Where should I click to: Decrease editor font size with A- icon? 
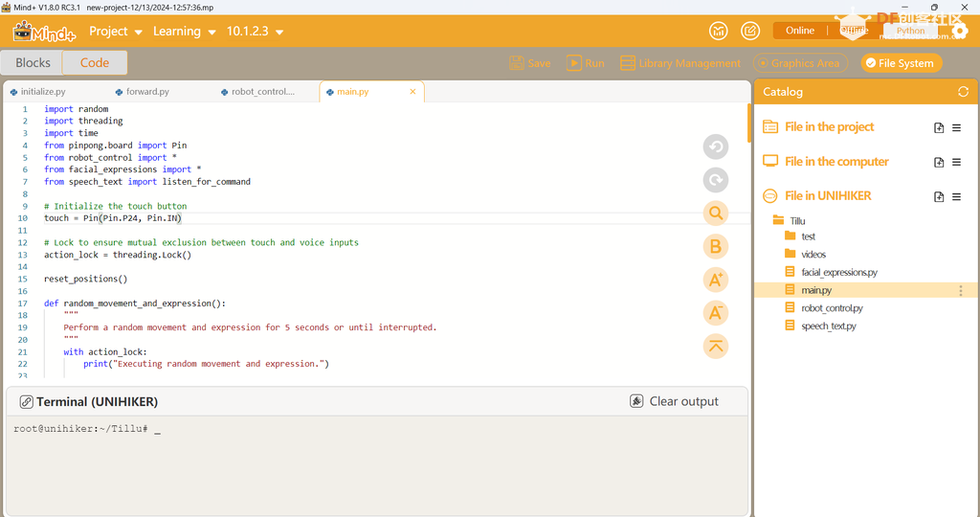click(x=716, y=312)
